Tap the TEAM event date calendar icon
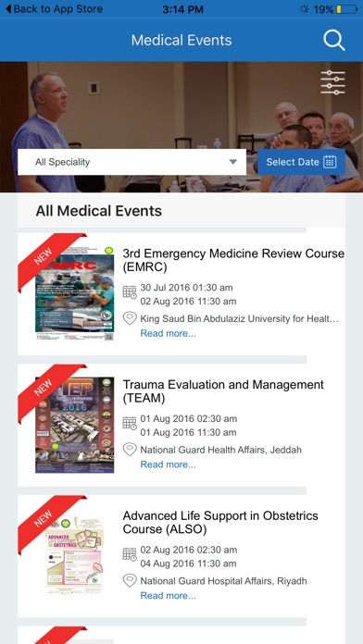363x644 pixels. click(x=130, y=424)
